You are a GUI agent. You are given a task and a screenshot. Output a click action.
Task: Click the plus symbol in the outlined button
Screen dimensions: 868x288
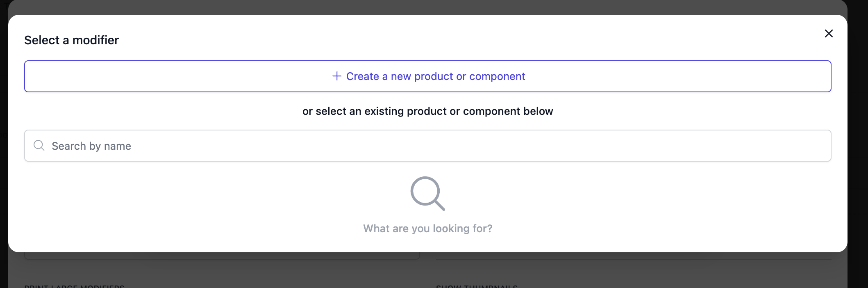[336, 76]
